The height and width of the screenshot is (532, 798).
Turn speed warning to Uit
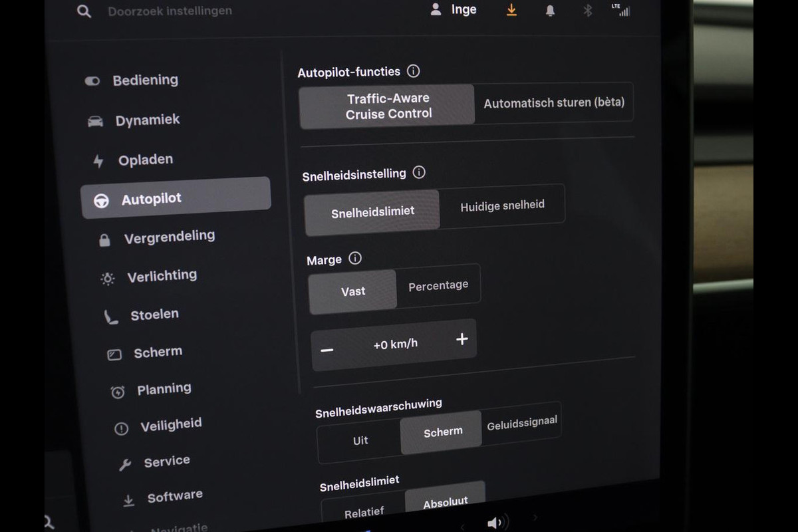click(360, 440)
